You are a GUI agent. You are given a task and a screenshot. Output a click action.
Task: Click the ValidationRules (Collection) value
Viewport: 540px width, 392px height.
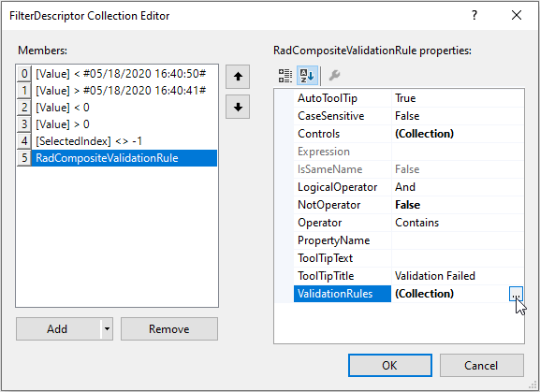click(424, 294)
